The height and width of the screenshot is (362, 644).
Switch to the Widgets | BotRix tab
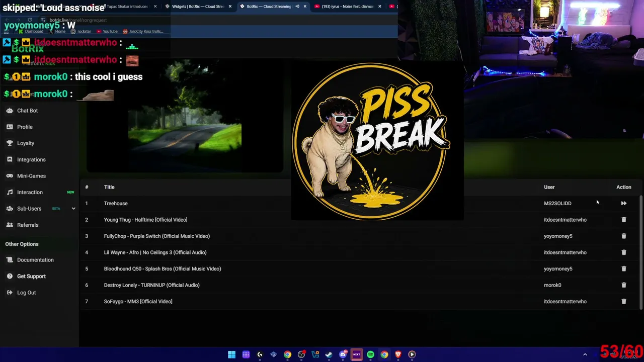pos(198,7)
